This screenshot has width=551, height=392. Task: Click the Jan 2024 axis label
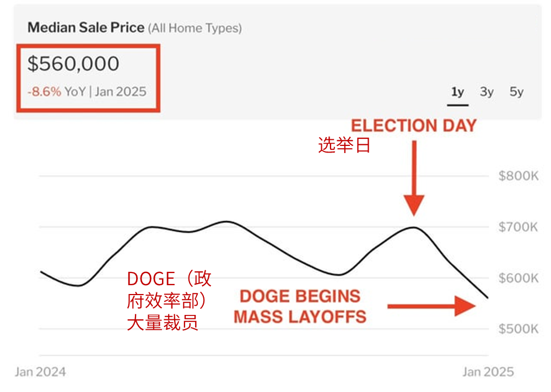tap(40, 372)
